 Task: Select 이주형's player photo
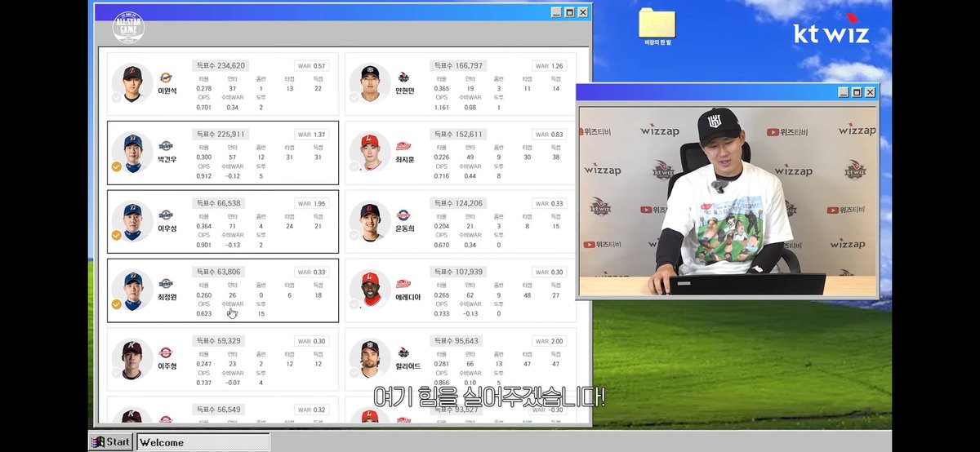(132, 359)
